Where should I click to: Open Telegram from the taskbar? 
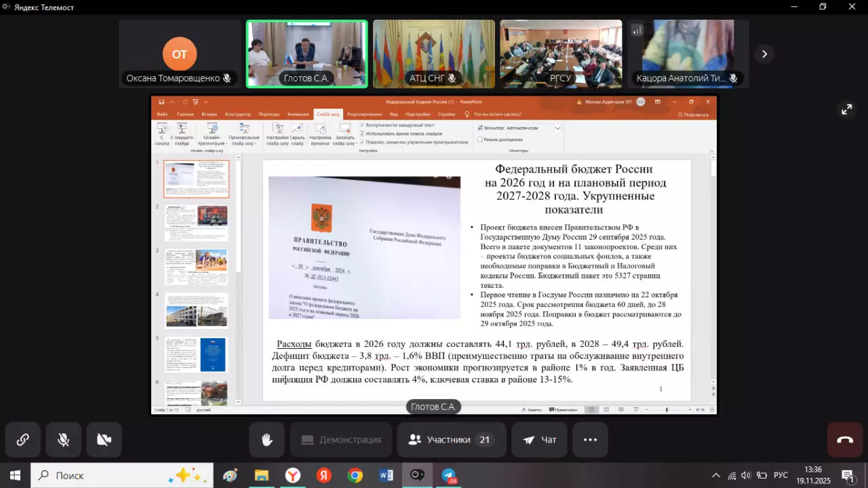[449, 475]
